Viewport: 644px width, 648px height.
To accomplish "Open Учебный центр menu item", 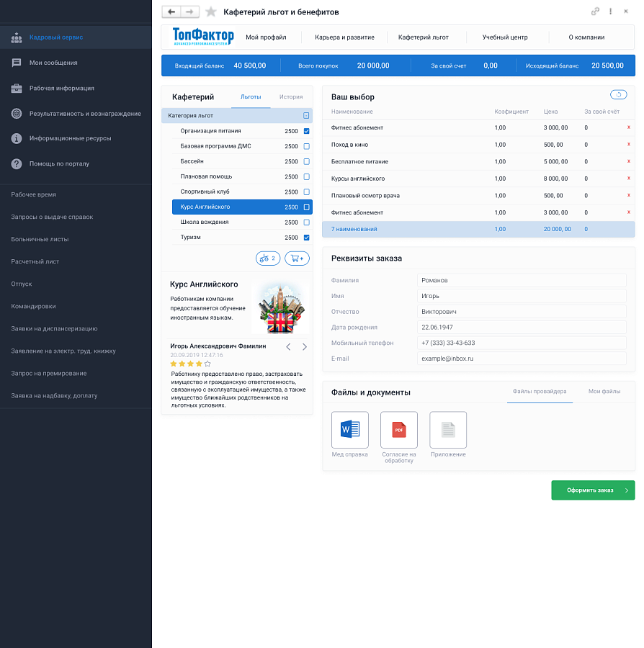I will tap(505, 37).
